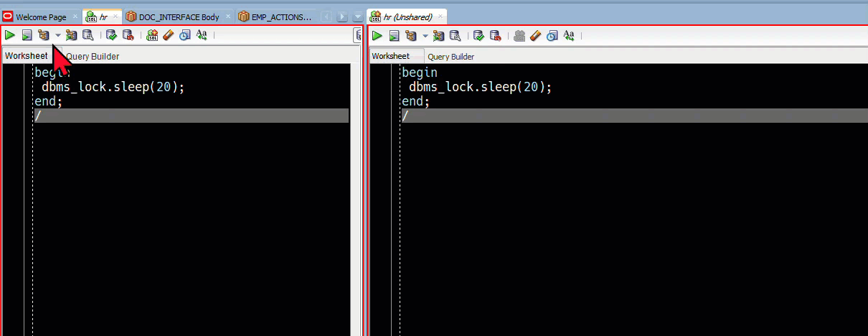
Task: Run Statement in the hr (Unshared) worksheet
Action: click(x=377, y=35)
